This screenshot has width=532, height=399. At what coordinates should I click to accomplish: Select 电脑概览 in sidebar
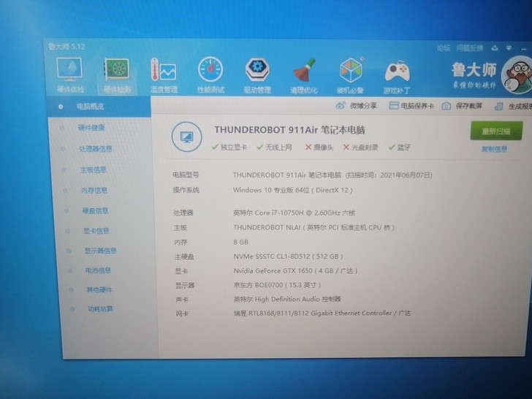[x=99, y=107]
